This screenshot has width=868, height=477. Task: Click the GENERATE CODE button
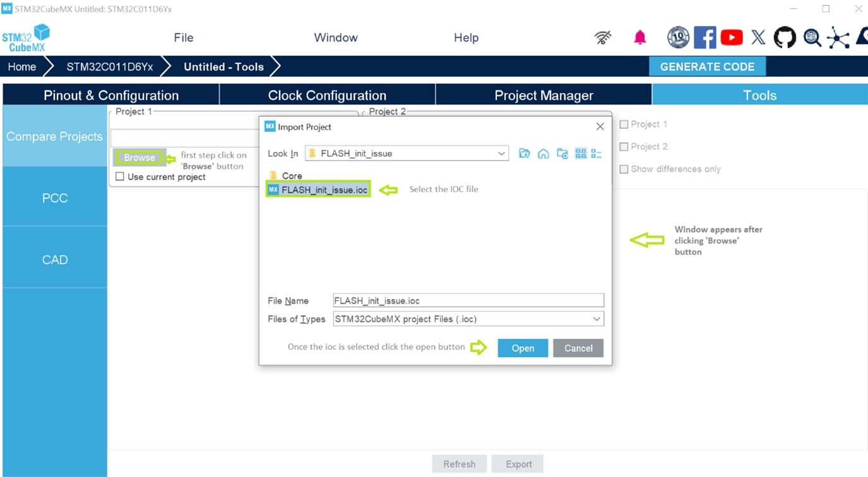click(x=707, y=66)
